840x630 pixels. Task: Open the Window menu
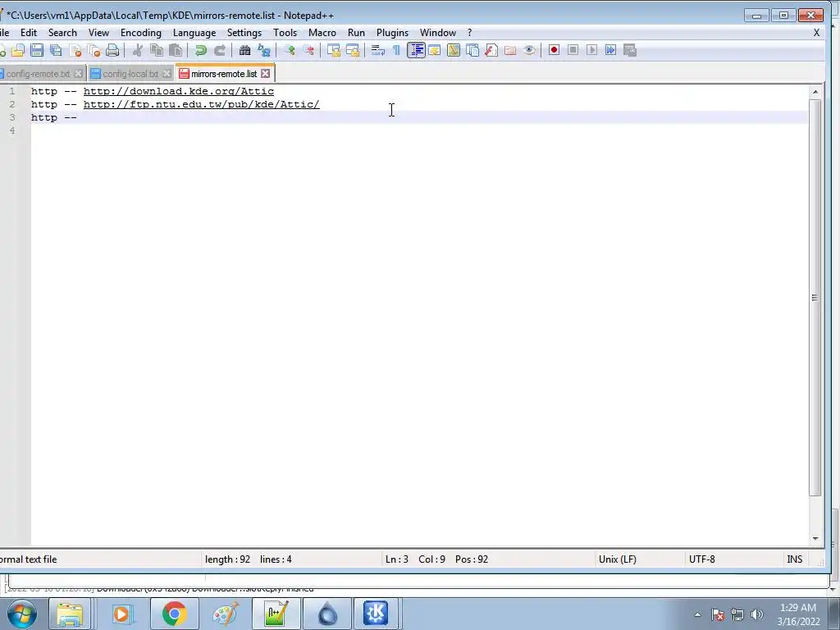(438, 33)
